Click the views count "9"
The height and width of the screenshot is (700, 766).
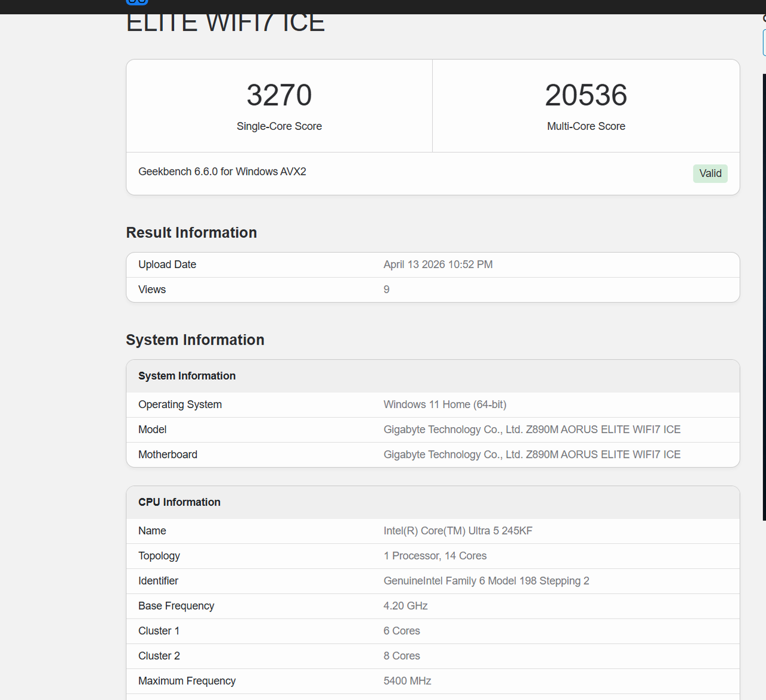(387, 290)
